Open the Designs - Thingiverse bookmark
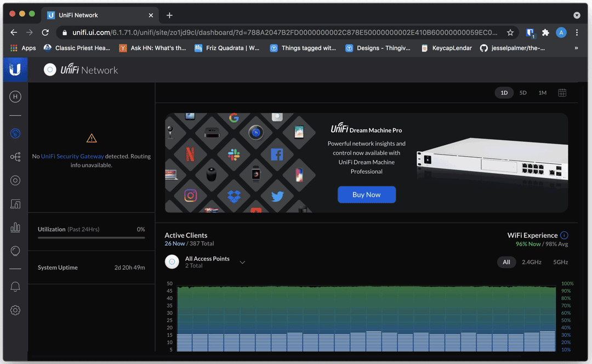 378,48
